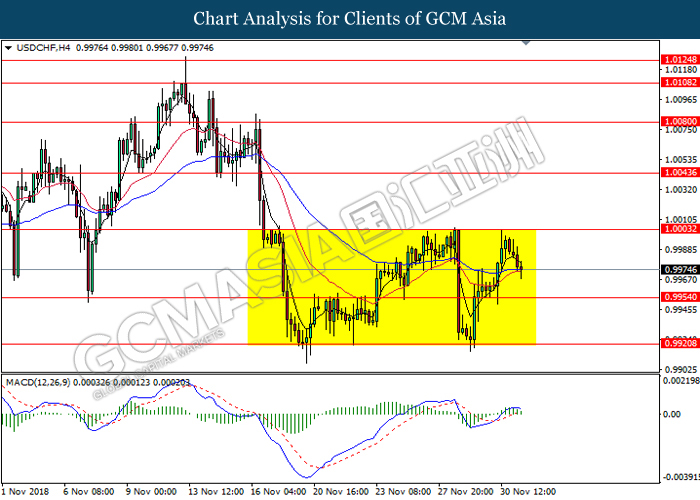Select the 0.99540 support price label
This screenshot has height=500, width=700.
coord(679,297)
